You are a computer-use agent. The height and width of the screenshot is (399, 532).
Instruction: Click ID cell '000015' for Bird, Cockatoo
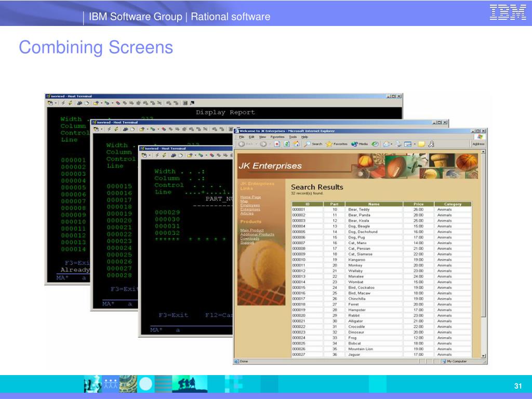coord(307,288)
